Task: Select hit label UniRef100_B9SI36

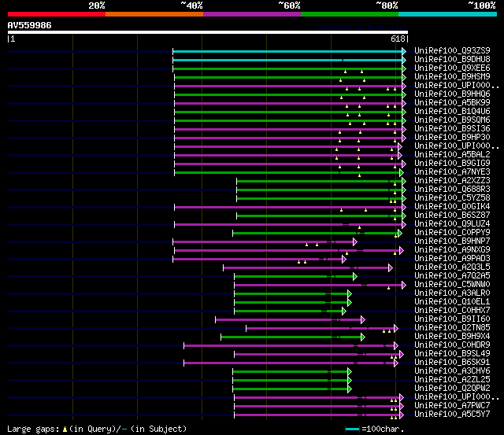Action: coord(452,129)
